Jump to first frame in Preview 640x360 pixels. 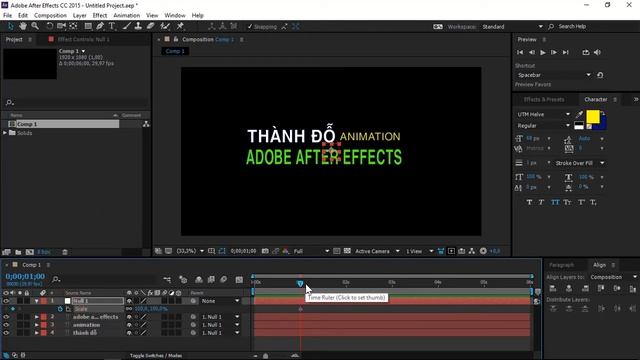click(x=520, y=53)
